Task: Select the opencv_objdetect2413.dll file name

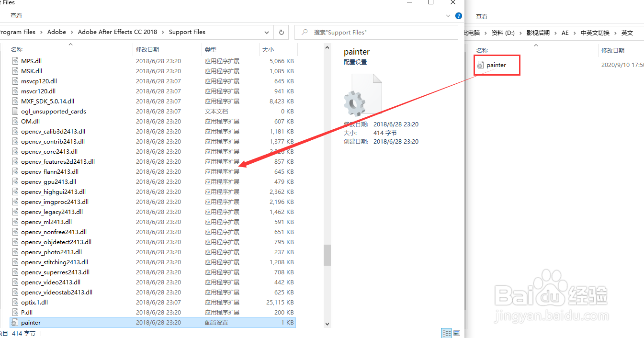Action: [x=56, y=242]
